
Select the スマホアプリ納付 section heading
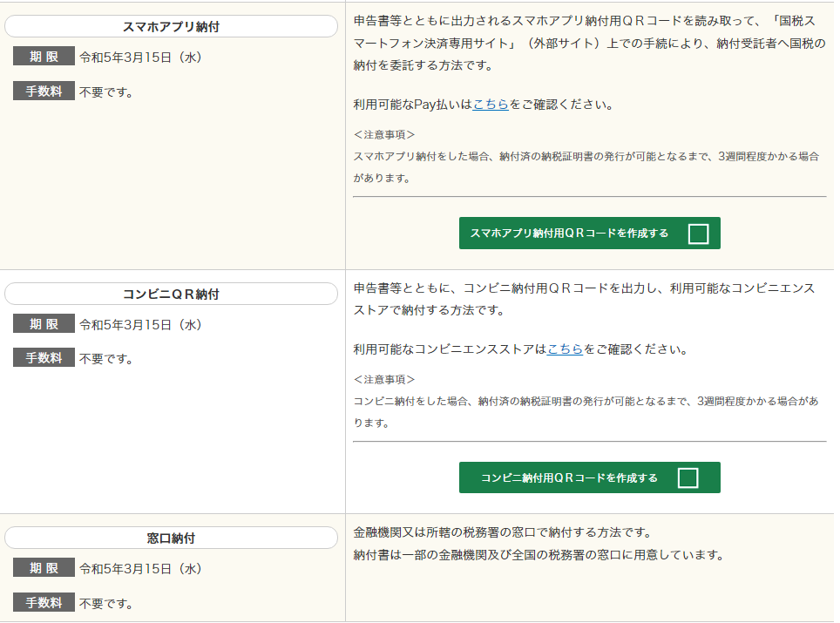point(171,27)
